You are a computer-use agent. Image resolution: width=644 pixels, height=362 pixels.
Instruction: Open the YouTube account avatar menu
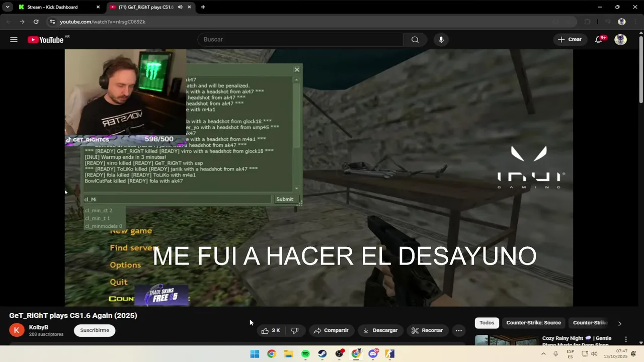point(621,40)
